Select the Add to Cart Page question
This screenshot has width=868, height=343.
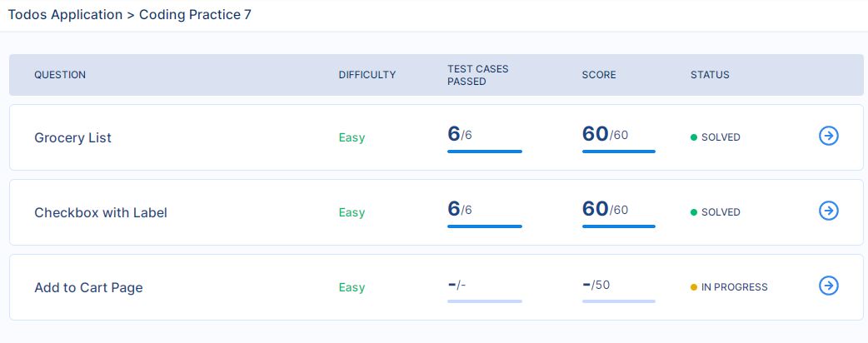click(x=88, y=288)
